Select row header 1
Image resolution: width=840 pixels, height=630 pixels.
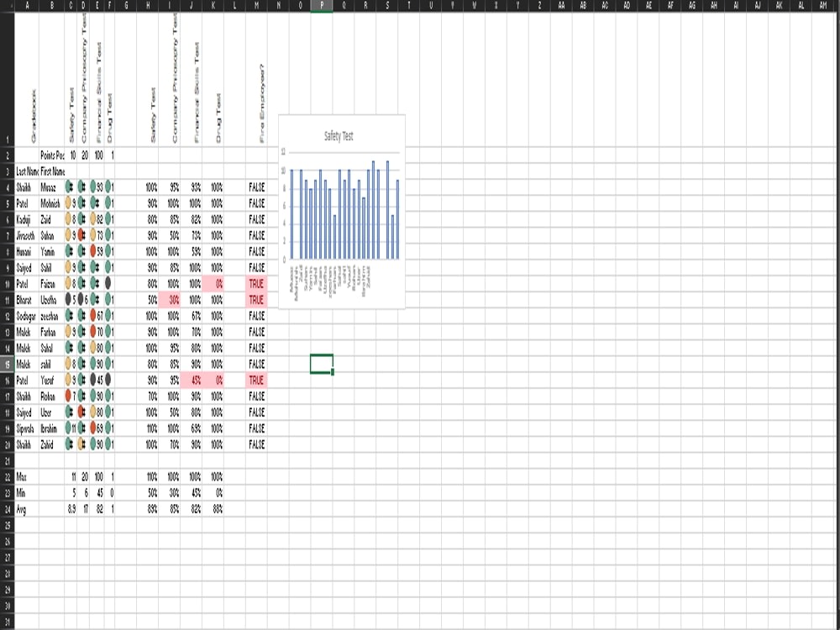[x=7, y=79]
